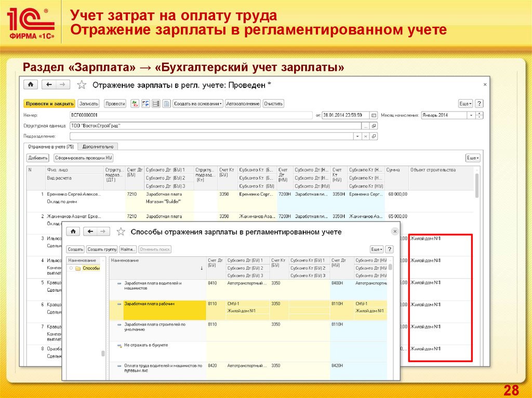The image size is (532, 398).
Task: Close the Способы отражения зарплаты window
Action: coord(395,231)
